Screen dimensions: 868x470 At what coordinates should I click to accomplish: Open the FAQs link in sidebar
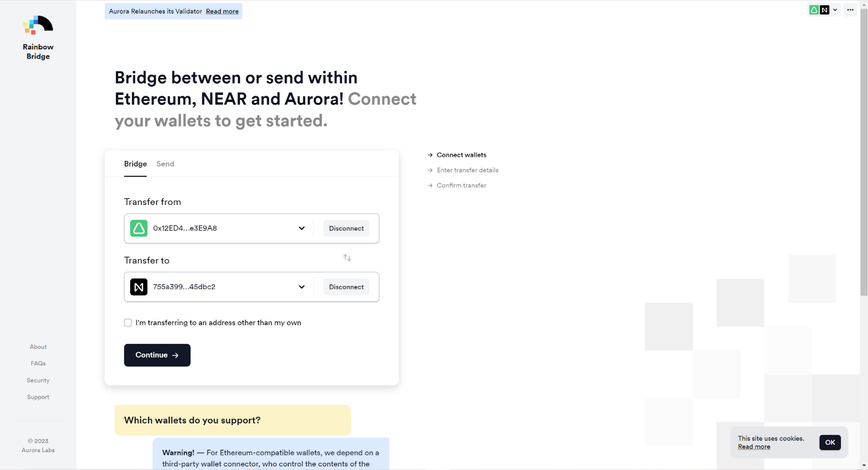pos(38,364)
